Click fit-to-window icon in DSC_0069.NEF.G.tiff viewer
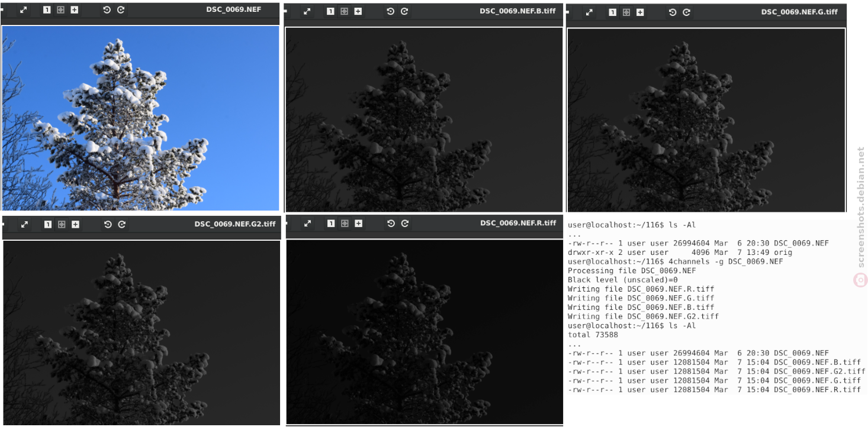 (626, 12)
